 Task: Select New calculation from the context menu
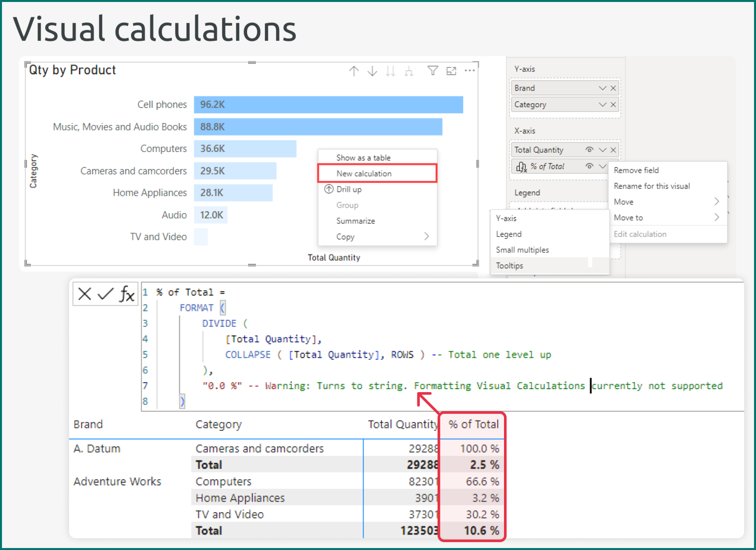[364, 173]
